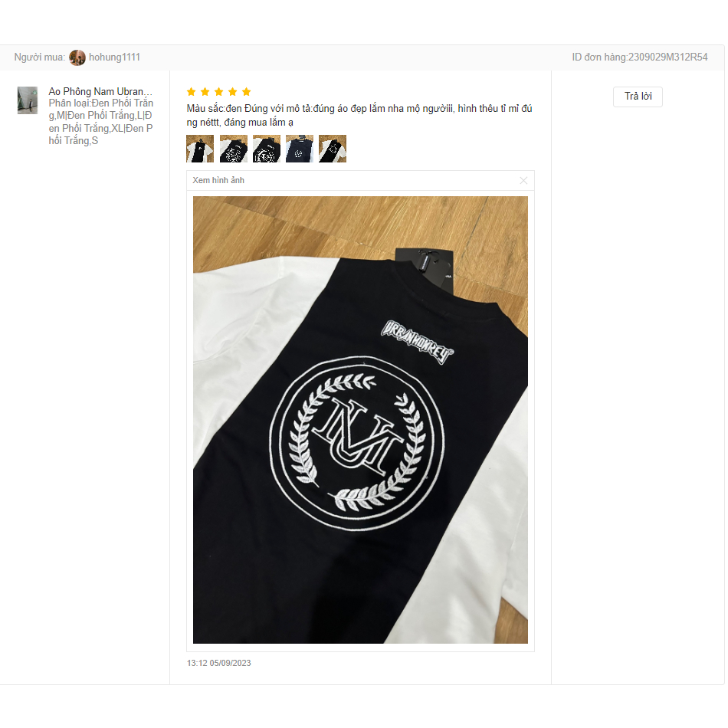Click the third rating star
Screen dimensions: 728x728
(218, 92)
